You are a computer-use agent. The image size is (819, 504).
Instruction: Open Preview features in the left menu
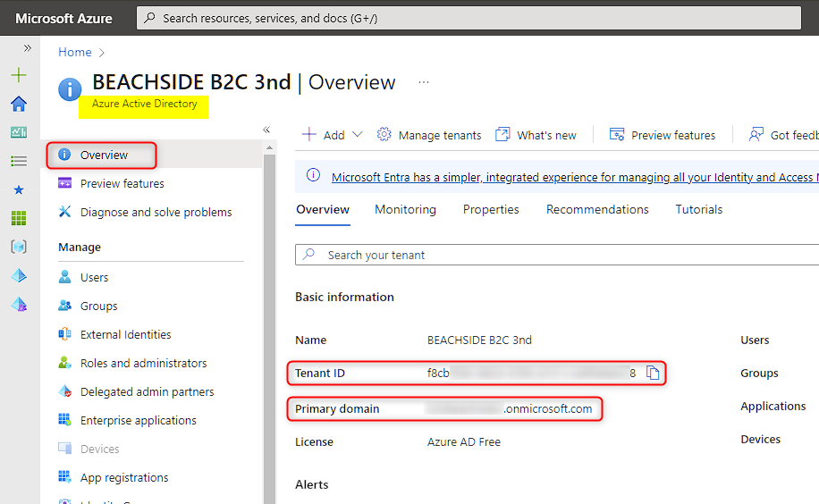pyautogui.click(x=122, y=184)
